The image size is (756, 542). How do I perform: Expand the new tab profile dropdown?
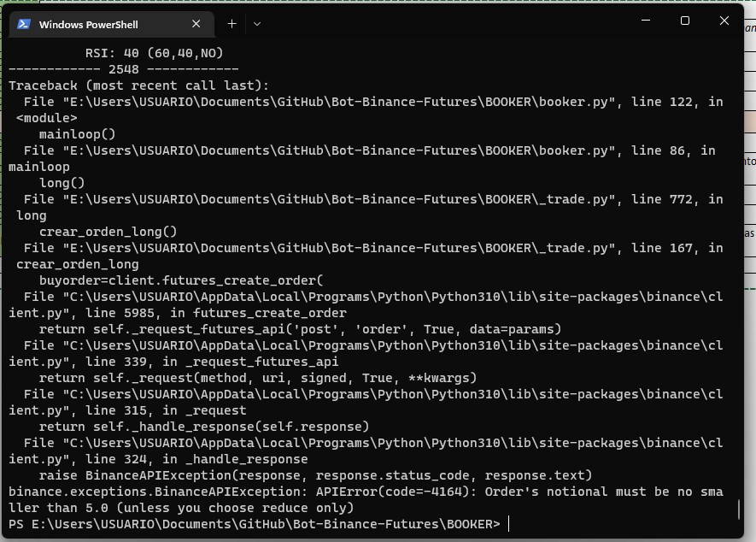256,24
